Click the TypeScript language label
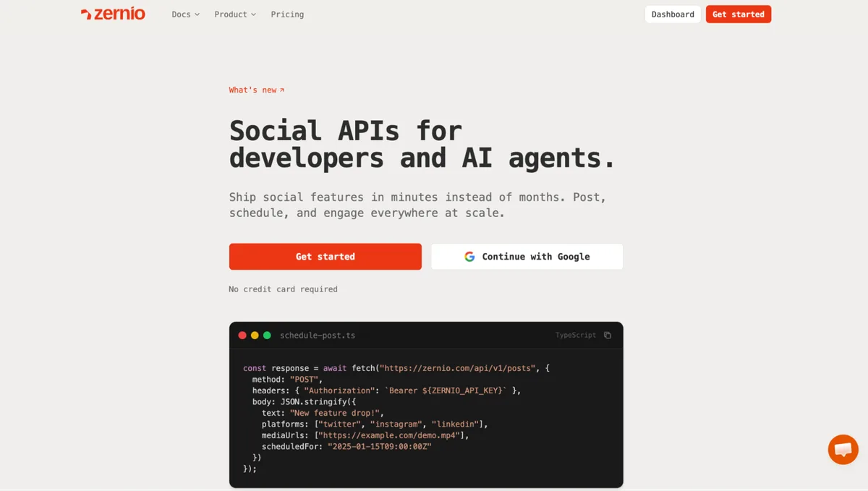 [576, 336]
